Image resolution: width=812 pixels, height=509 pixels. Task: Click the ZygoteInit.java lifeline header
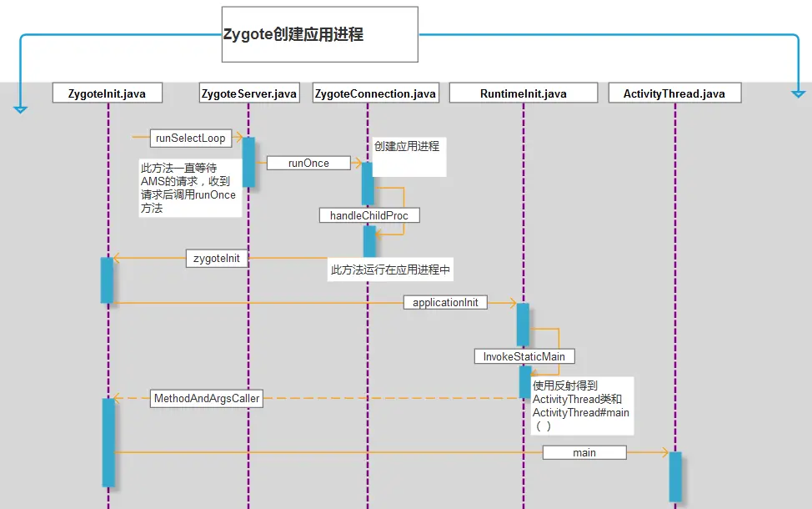(108, 93)
